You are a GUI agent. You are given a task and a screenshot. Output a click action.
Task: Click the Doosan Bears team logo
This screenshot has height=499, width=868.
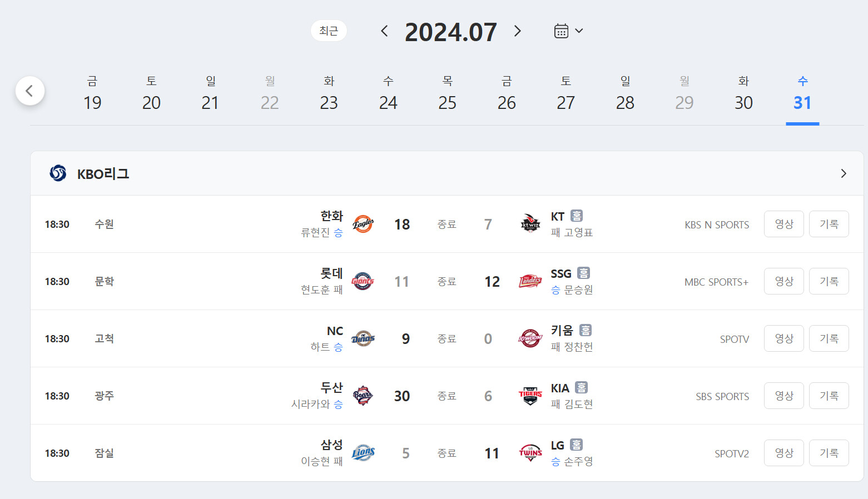pos(363,396)
